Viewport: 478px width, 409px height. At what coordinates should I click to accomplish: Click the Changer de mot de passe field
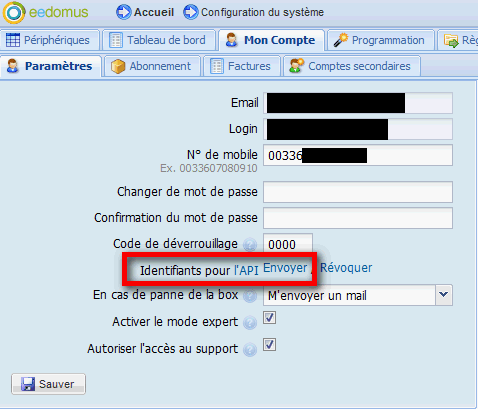tap(358, 192)
